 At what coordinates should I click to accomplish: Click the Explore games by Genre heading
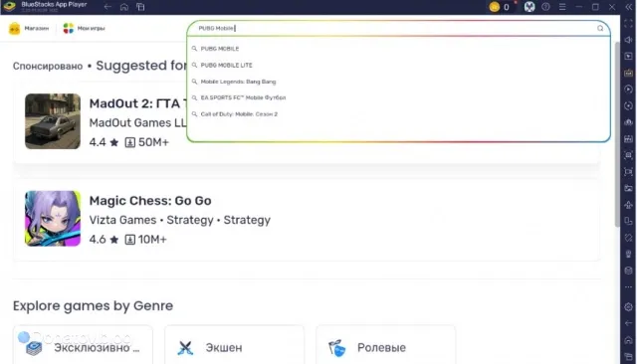pyautogui.click(x=93, y=305)
